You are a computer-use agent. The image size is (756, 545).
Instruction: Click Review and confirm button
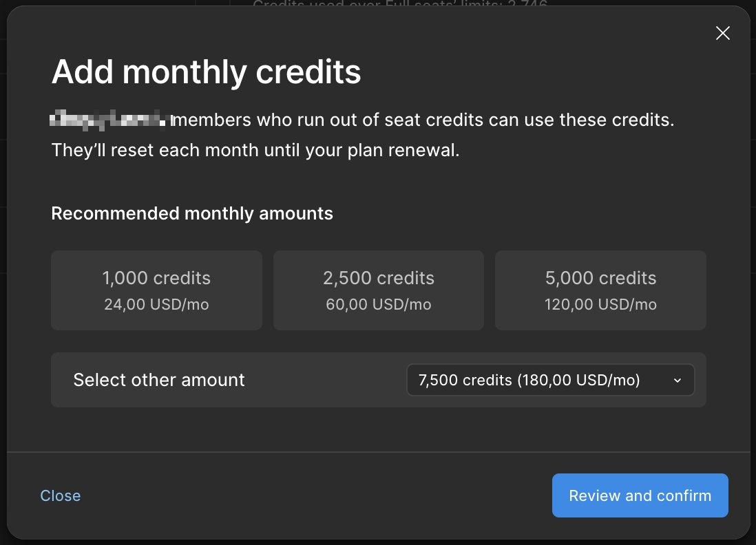tap(640, 495)
